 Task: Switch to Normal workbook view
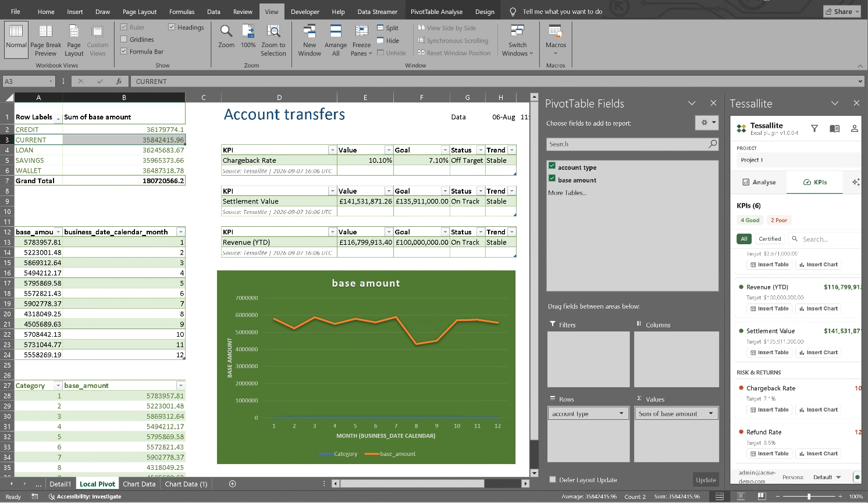(x=16, y=39)
